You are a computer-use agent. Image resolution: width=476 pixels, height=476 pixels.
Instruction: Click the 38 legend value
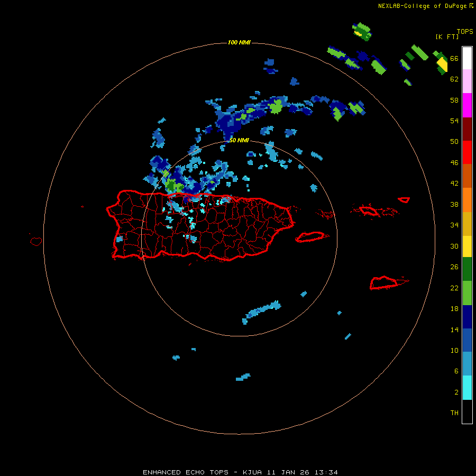point(454,204)
